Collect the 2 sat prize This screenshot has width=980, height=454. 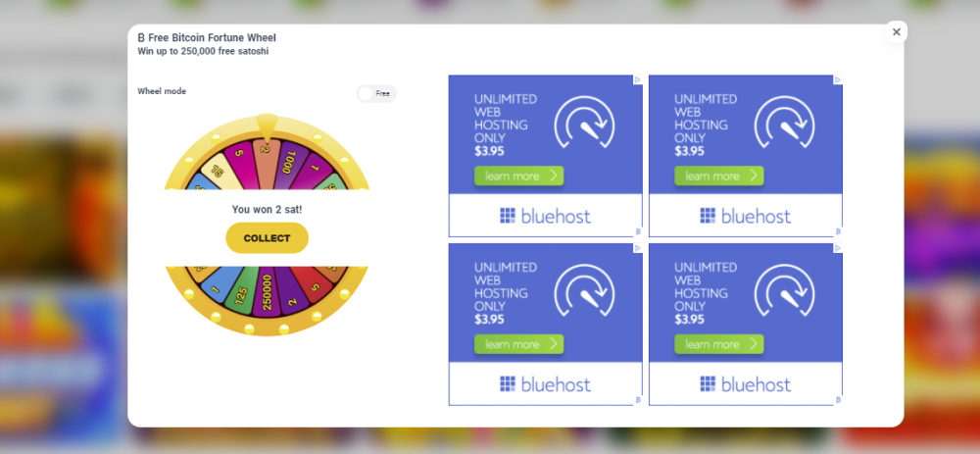pyautogui.click(x=267, y=238)
